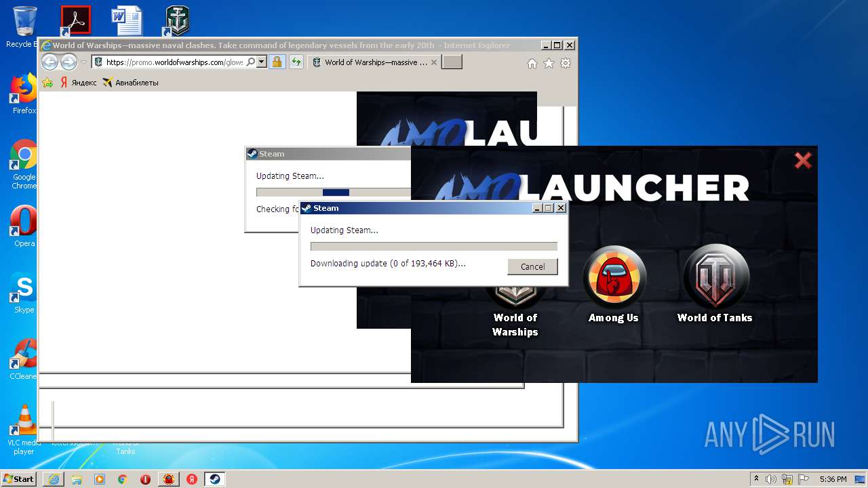Open the Adobe Acrobat desktop shortcut

click(75, 21)
